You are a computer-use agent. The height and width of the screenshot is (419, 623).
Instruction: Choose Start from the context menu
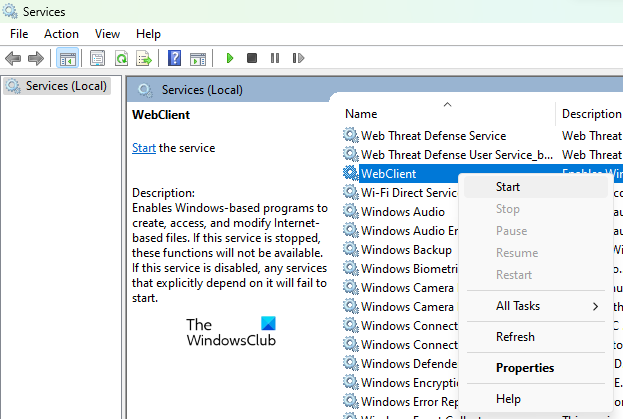click(536, 187)
